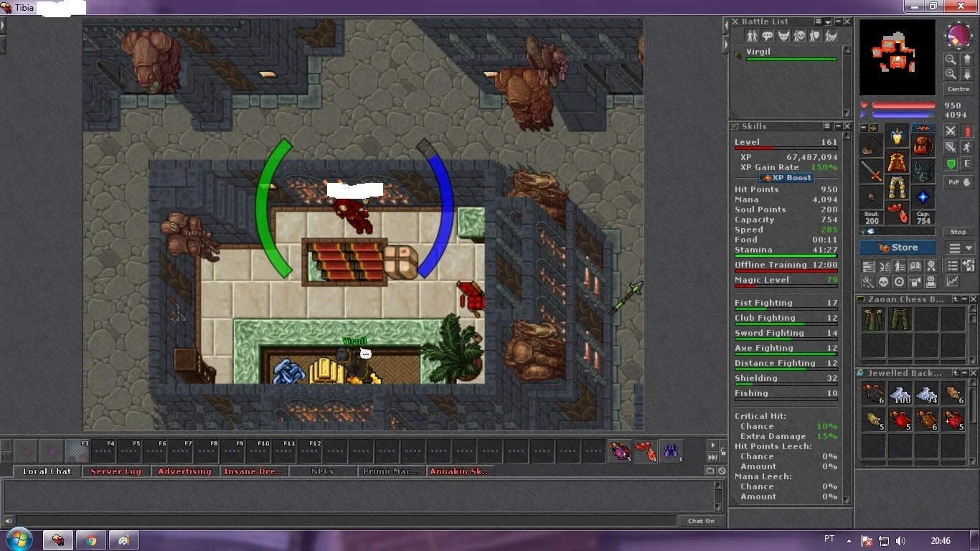Open the skills window icon button
Image resolution: width=980 pixels, height=551 pixels.
point(868,267)
